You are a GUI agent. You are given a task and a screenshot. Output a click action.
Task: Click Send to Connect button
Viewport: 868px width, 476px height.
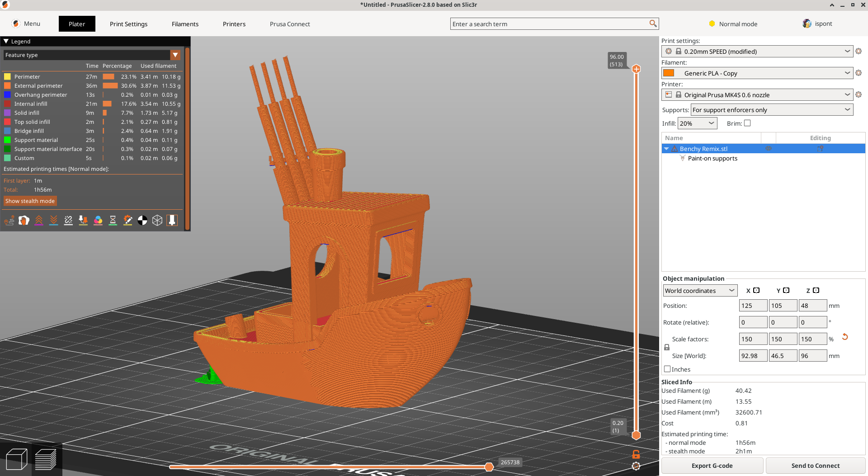[x=816, y=466]
